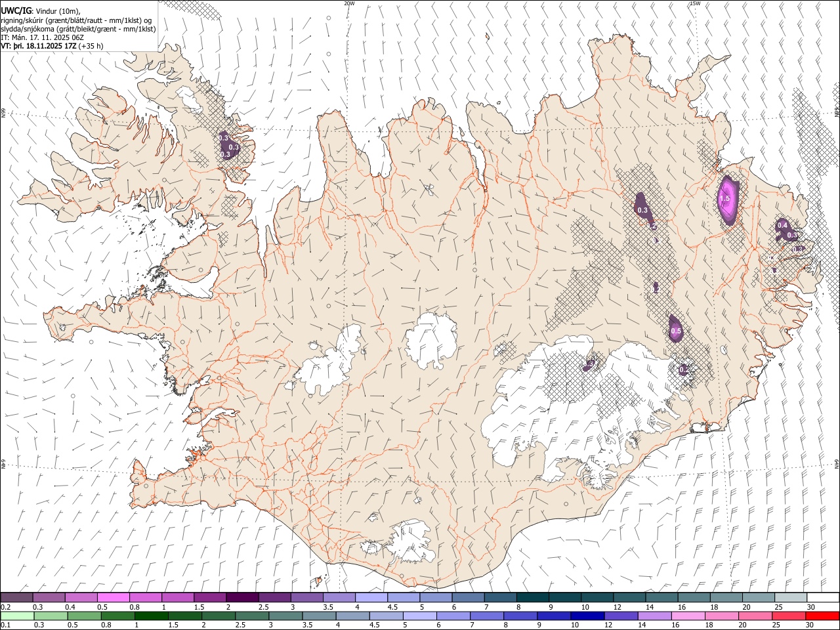Click the 15W longitude label
Image resolution: width=840 pixels, height=630 pixels.
[x=695, y=3]
